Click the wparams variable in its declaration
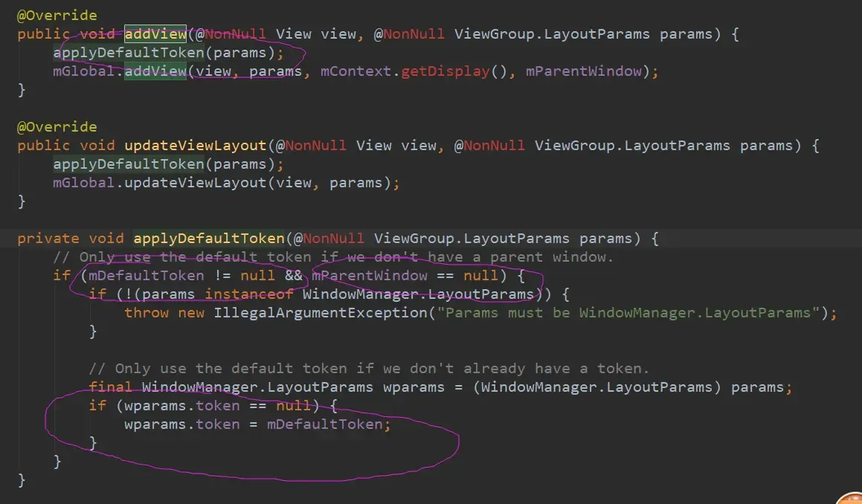 (414, 387)
